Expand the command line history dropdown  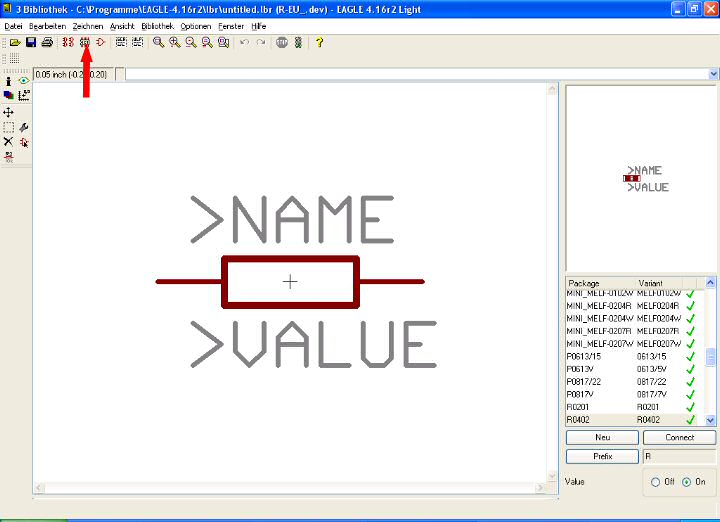[x=713, y=74]
